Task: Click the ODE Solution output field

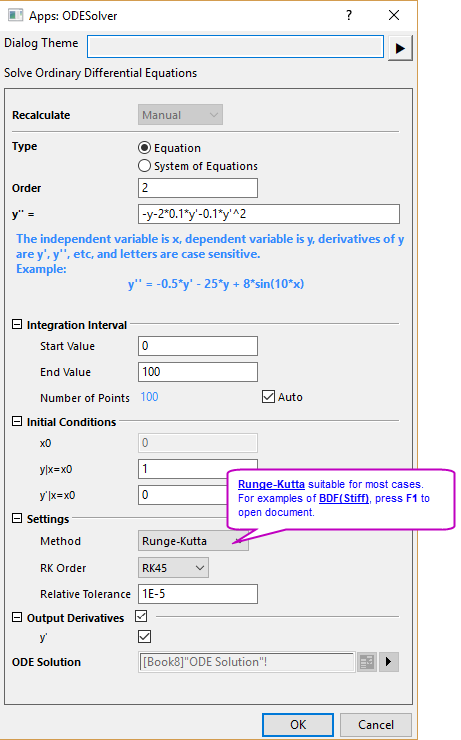Action: (246, 662)
